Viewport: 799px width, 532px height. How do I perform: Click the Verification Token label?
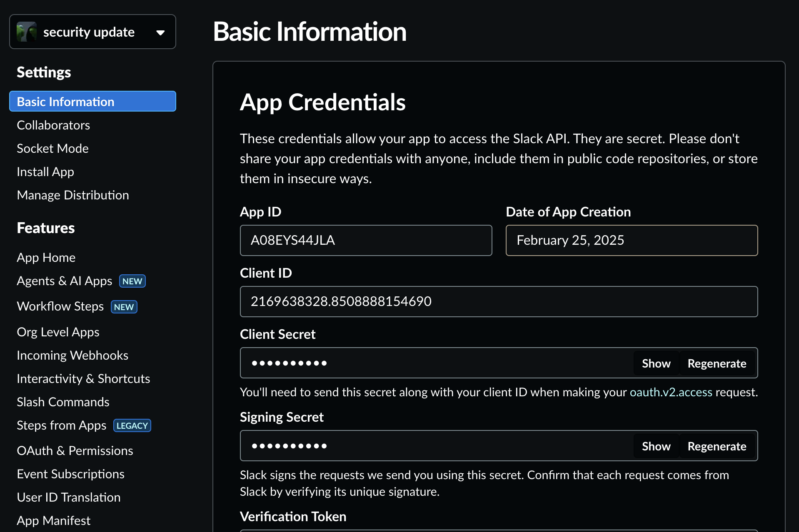pos(293,517)
